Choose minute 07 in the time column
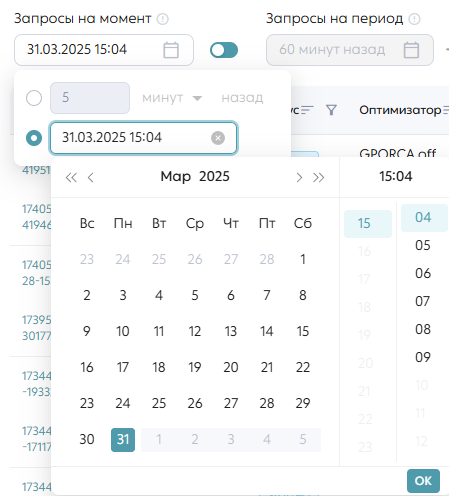 pos(423,301)
